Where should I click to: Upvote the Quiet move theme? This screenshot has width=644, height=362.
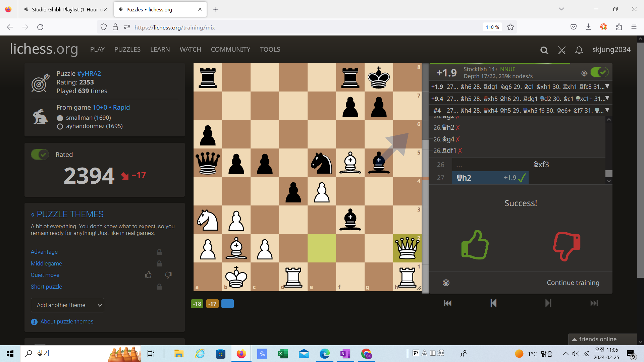click(148, 275)
